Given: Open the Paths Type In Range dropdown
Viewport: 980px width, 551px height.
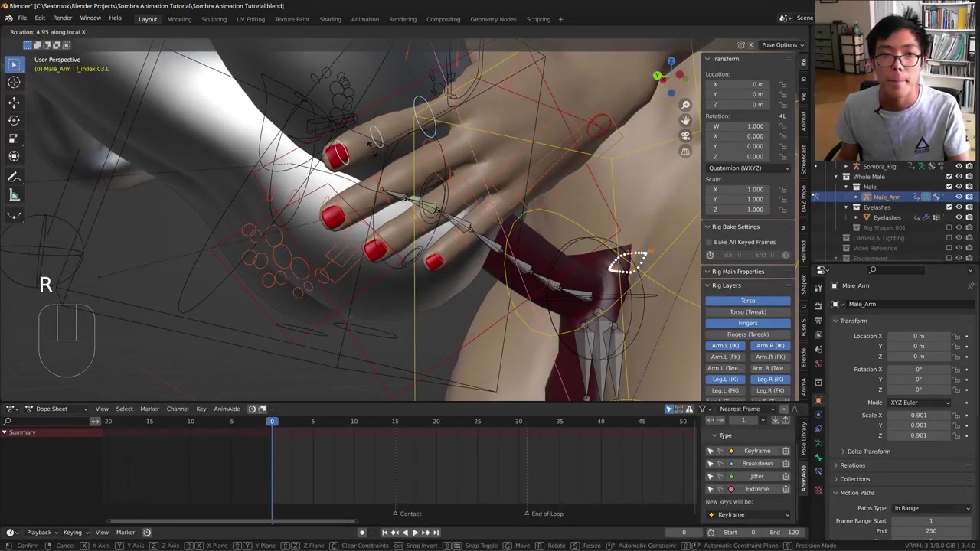Looking at the screenshot, I should (x=931, y=508).
